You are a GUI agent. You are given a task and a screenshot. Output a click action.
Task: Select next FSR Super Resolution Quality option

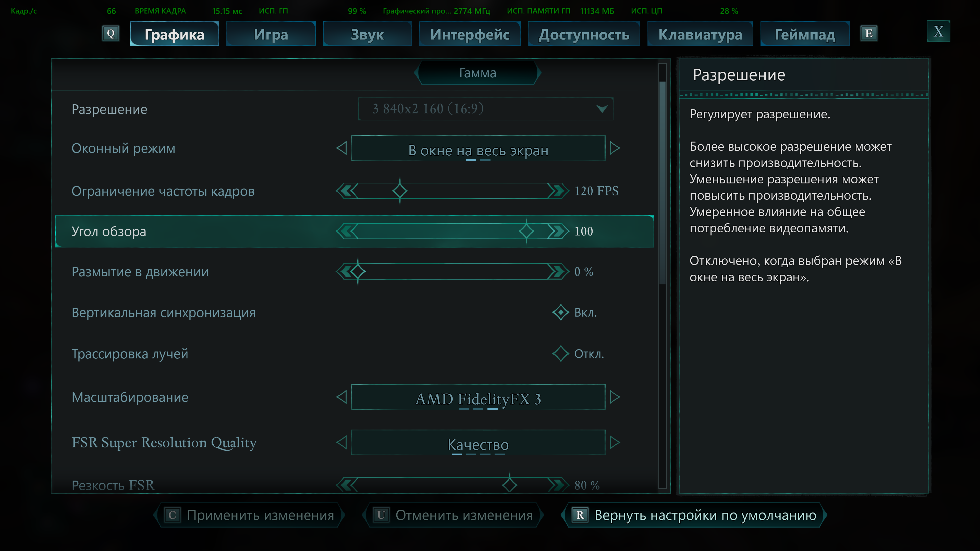click(615, 442)
